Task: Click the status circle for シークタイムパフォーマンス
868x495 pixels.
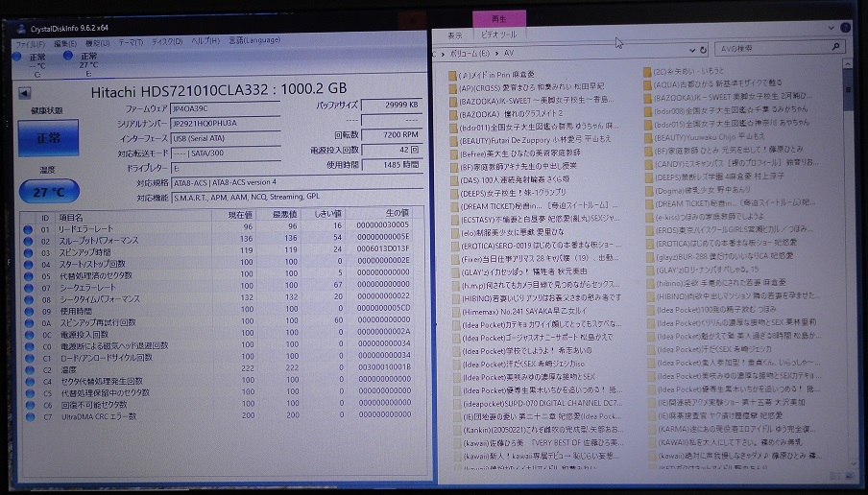Action: click(x=28, y=299)
